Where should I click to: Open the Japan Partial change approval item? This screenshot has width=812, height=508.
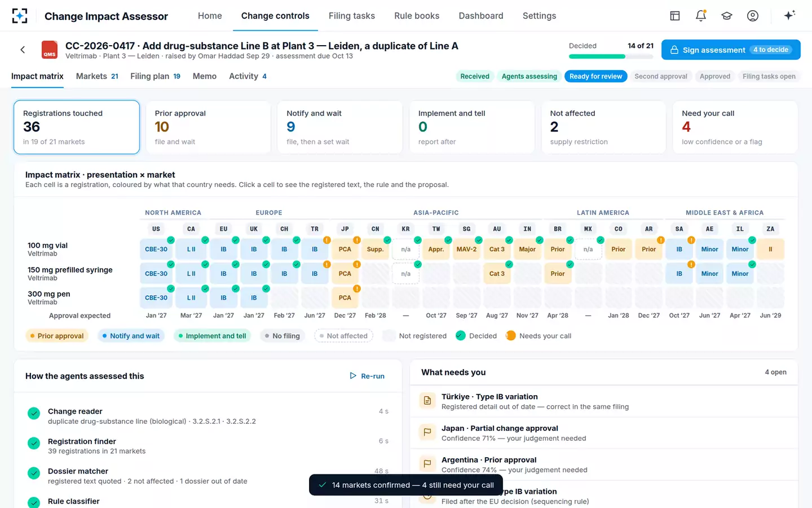click(604, 433)
